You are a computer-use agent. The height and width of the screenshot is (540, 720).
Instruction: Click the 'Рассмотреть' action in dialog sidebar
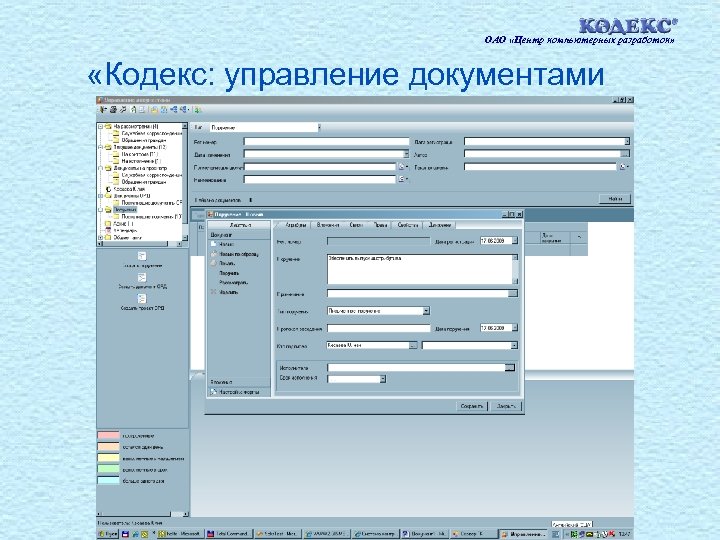(233, 282)
